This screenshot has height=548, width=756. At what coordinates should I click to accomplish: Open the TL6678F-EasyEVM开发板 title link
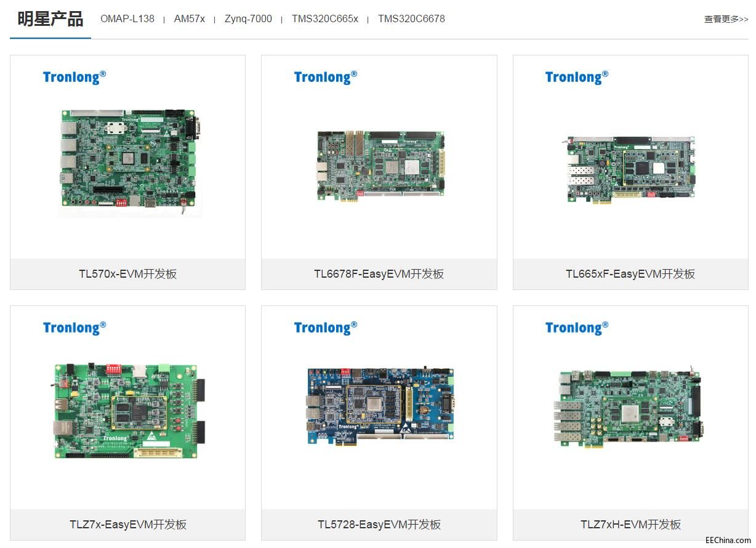379,274
